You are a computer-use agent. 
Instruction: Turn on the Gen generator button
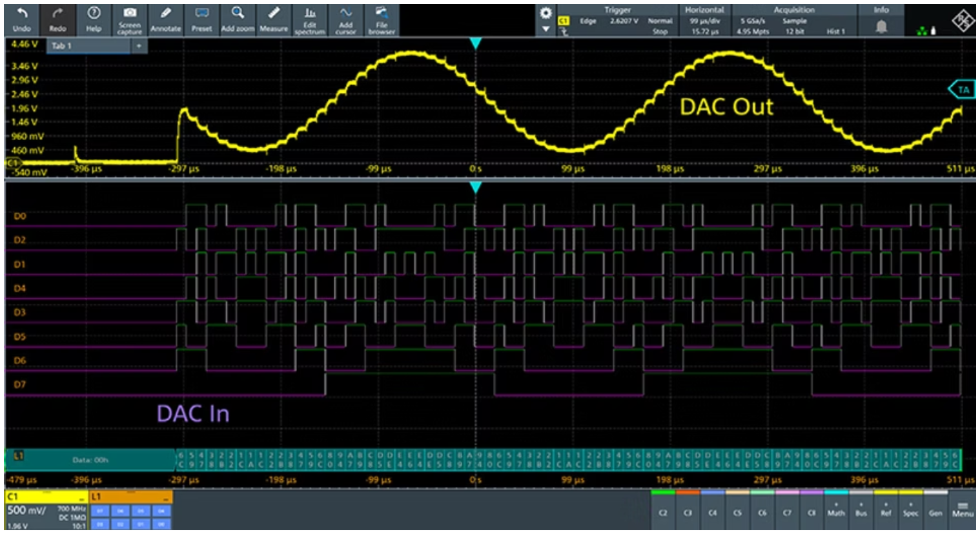[935, 509]
